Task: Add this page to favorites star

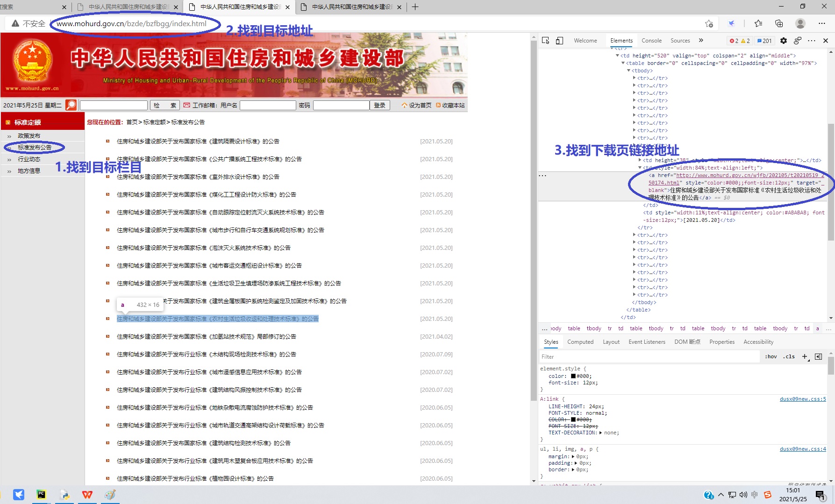Action: click(x=709, y=23)
